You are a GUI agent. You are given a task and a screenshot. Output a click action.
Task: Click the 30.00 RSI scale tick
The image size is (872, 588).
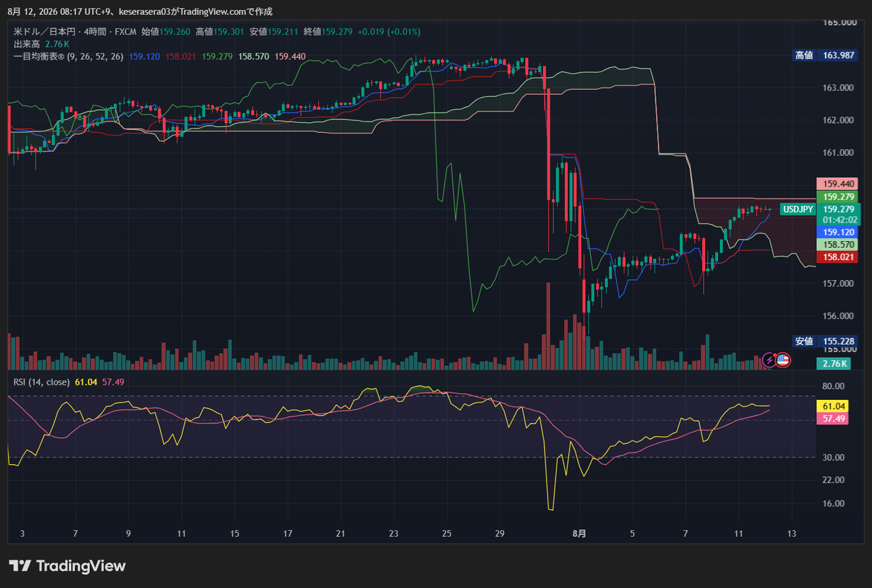pos(833,458)
